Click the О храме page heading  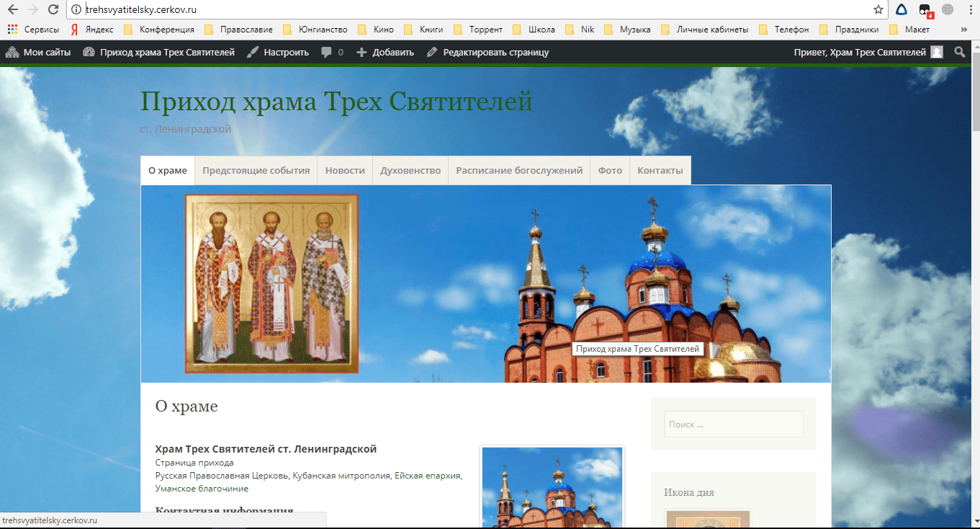click(186, 406)
